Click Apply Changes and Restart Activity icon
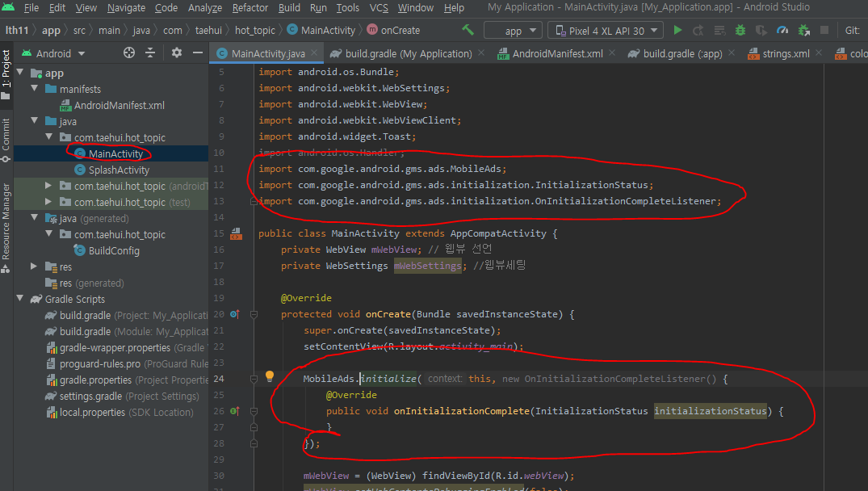The image size is (868, 491). 698,31
